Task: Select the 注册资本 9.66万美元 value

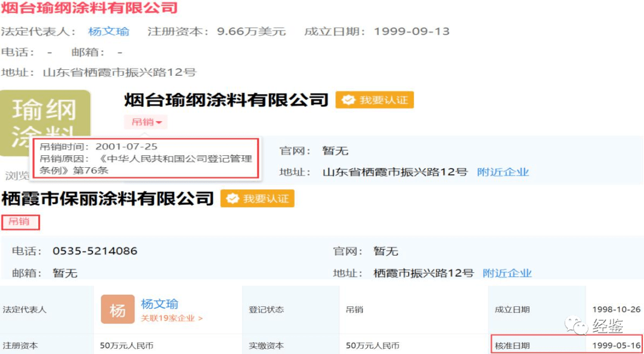Action: coord(252,31)
